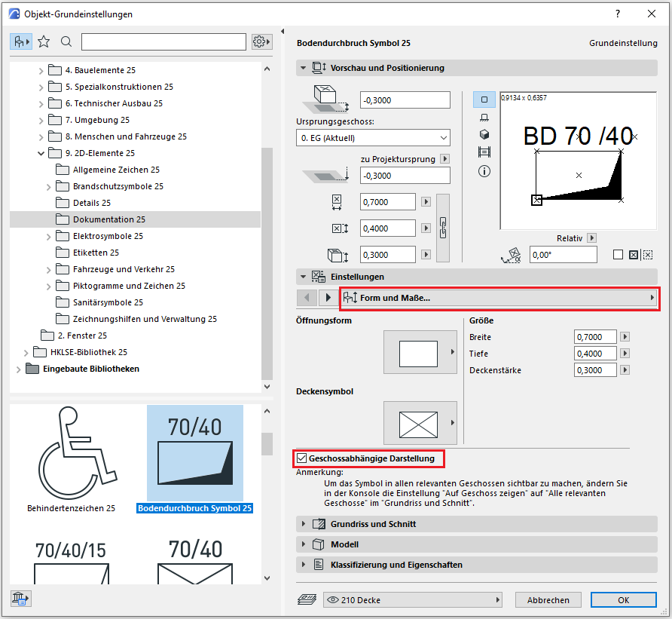Select the 2D symbol preview icon
The height and width of the screenshot is (619, 672).
pyautogui.click(x=484, y=99)
